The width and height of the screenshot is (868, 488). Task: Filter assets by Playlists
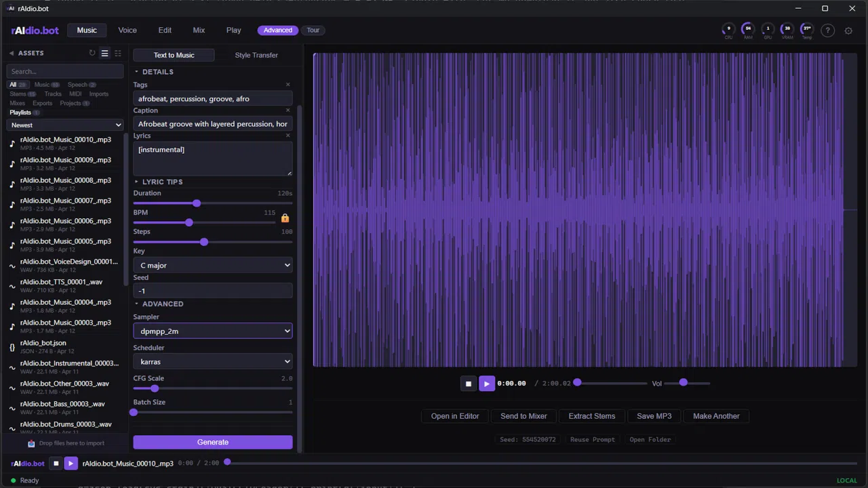click(24, 113)
